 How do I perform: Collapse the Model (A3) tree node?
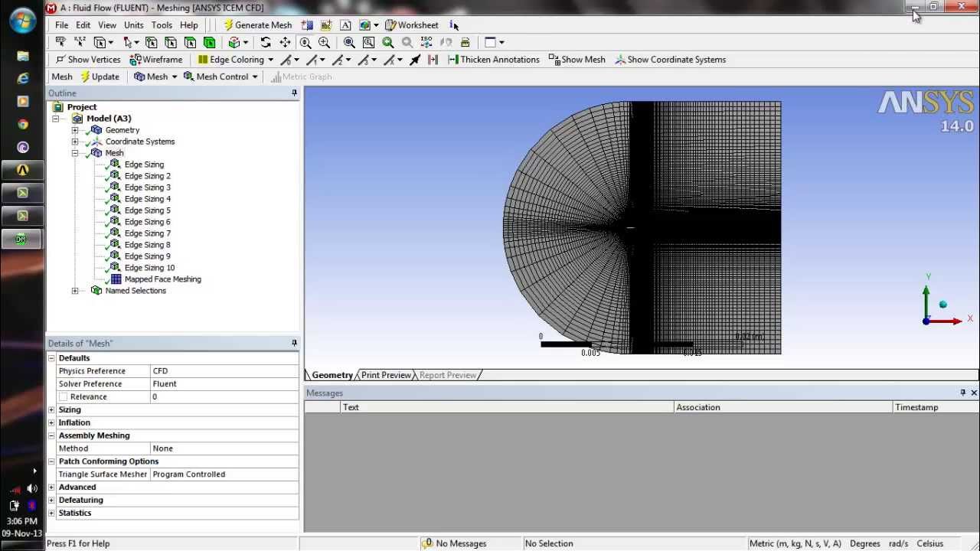(x=56, y=119)
